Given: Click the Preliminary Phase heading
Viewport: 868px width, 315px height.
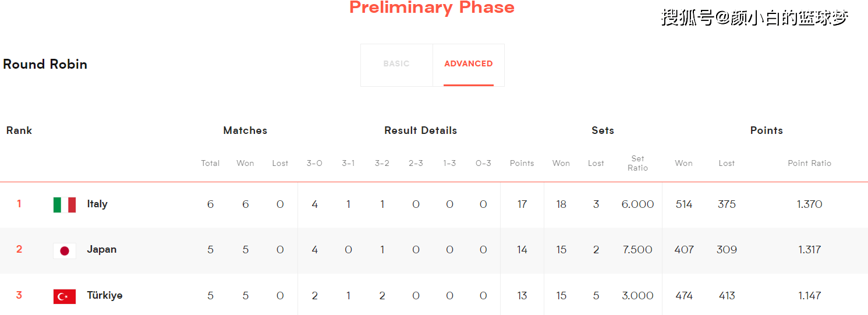Looking at the screenshot, I should point(432,8).
